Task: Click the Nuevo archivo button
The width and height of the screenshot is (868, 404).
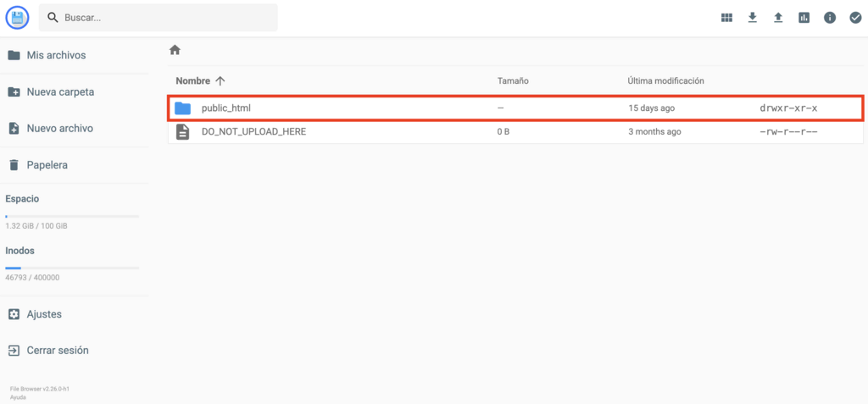Action: click(59, 129)
